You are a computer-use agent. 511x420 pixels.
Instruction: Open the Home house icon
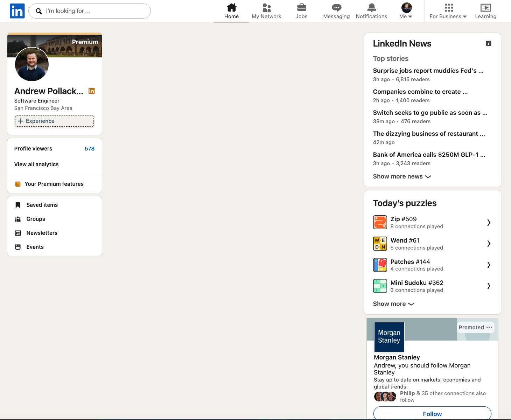[x=232, y=7]
